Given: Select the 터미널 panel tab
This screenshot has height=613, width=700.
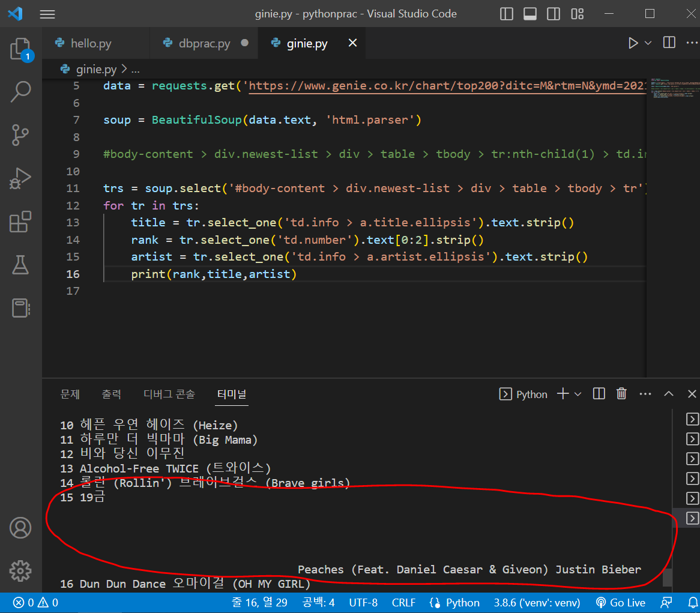Looking at the screenshot, I should (x=232, y=394).
